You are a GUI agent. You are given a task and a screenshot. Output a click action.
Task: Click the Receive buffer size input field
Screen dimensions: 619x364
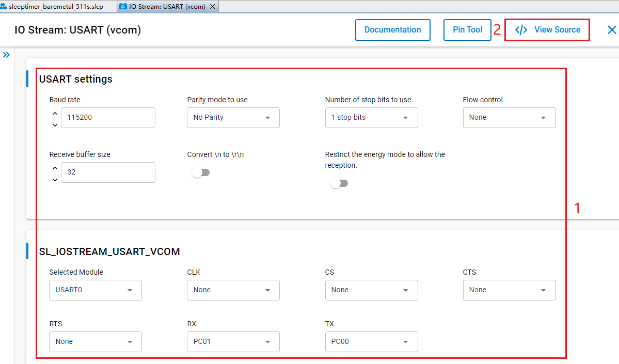point(108,172)
